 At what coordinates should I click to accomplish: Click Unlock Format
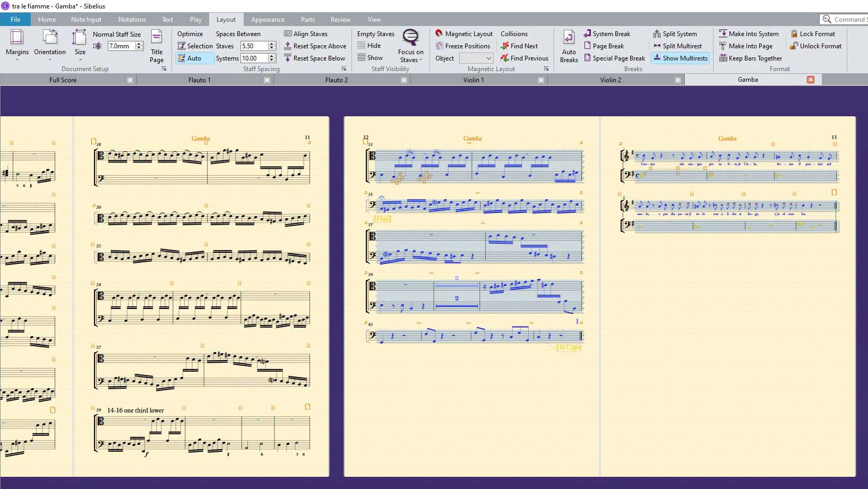coord(816,46)
